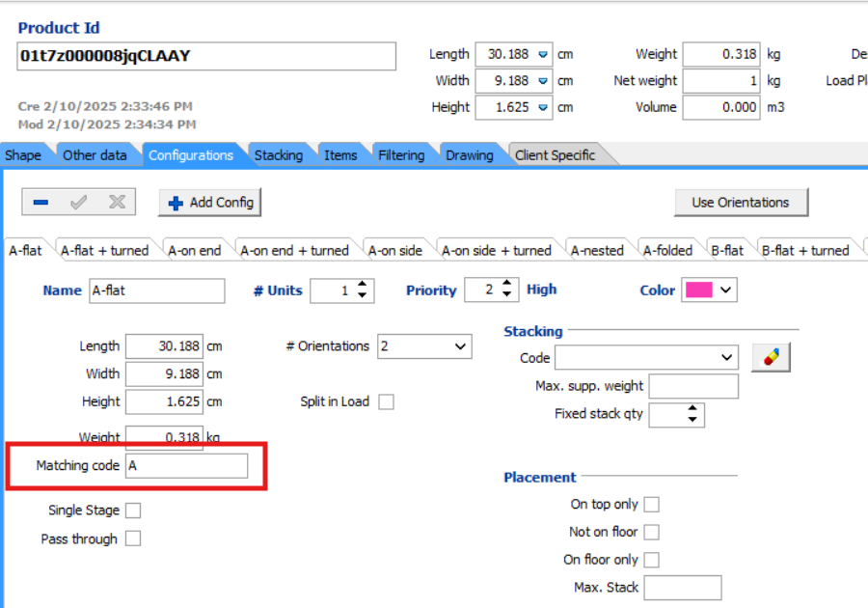Click the blue arrow icon on Length field
868x608 pixels.
click(541, 54)
